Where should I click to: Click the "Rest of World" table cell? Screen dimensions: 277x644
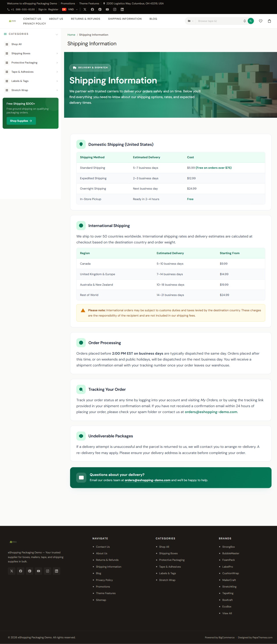pyautogui.click(x=89, y=295)
